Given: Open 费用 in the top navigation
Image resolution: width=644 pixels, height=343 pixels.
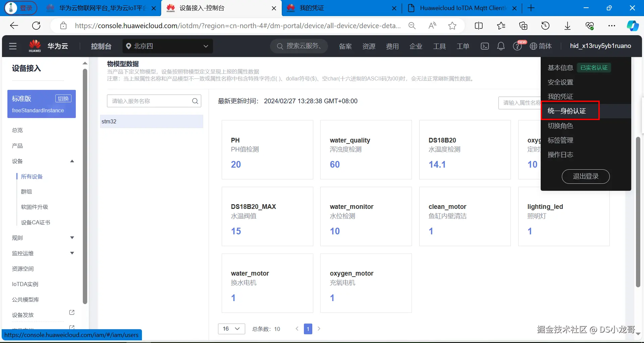Looking at the screenshot, I should [392, 46].
